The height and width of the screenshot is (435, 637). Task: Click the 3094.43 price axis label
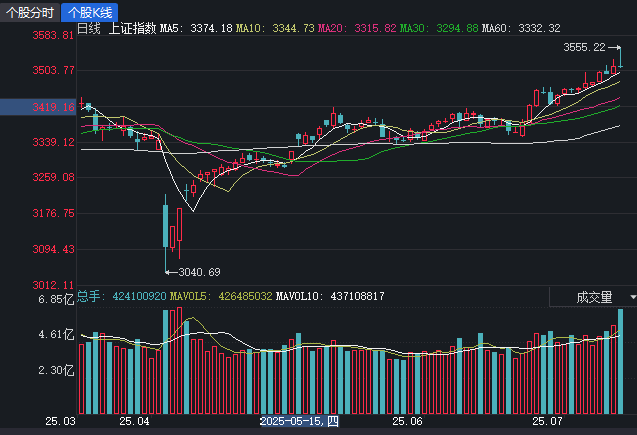[x=54, y=249]
